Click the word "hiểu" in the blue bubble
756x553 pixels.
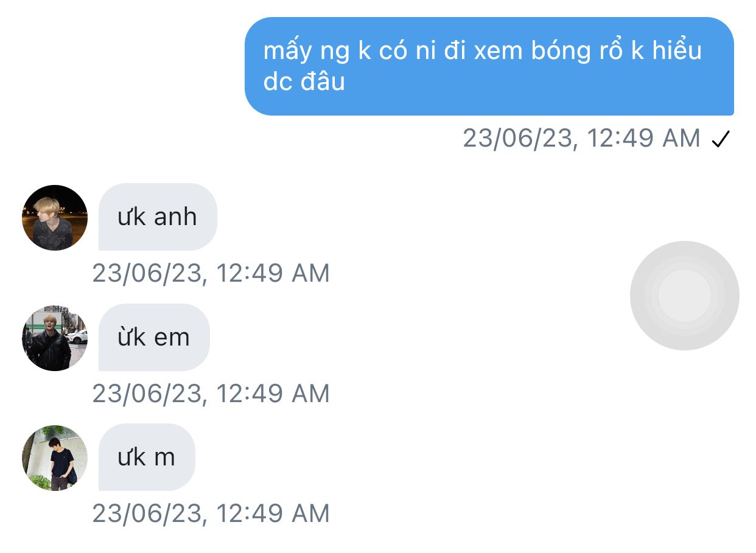pos(677,51)
